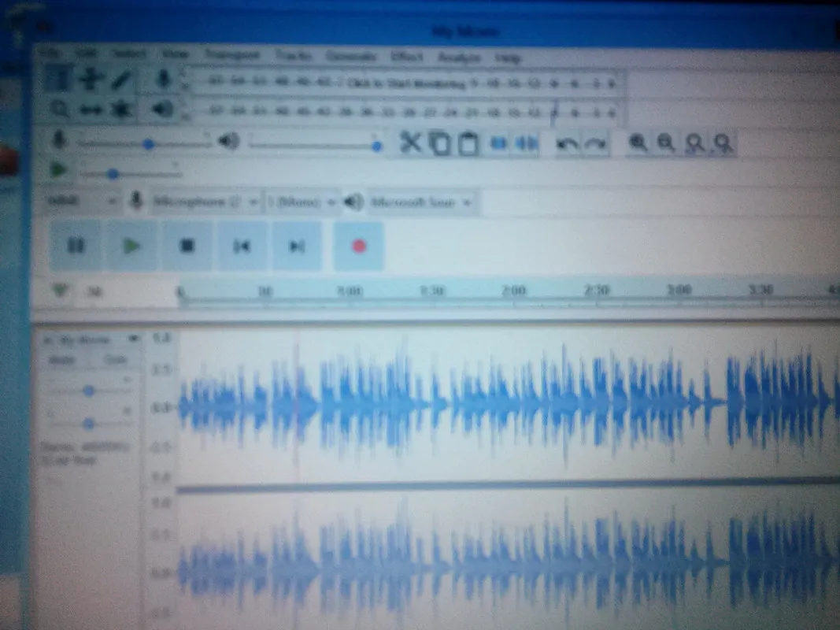Click the Copy icon
Screen dimensions: 840x630
click(x=440, y=143)
